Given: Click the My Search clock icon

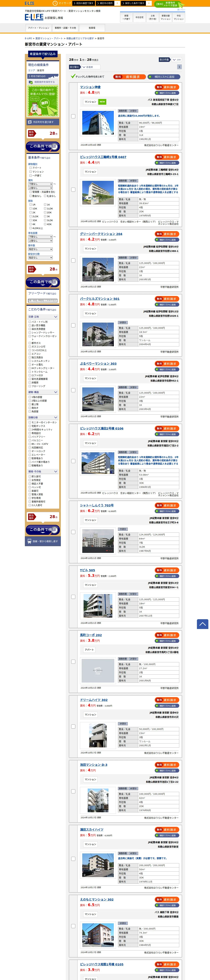Looking at the screenshot, I should [55, 3].
